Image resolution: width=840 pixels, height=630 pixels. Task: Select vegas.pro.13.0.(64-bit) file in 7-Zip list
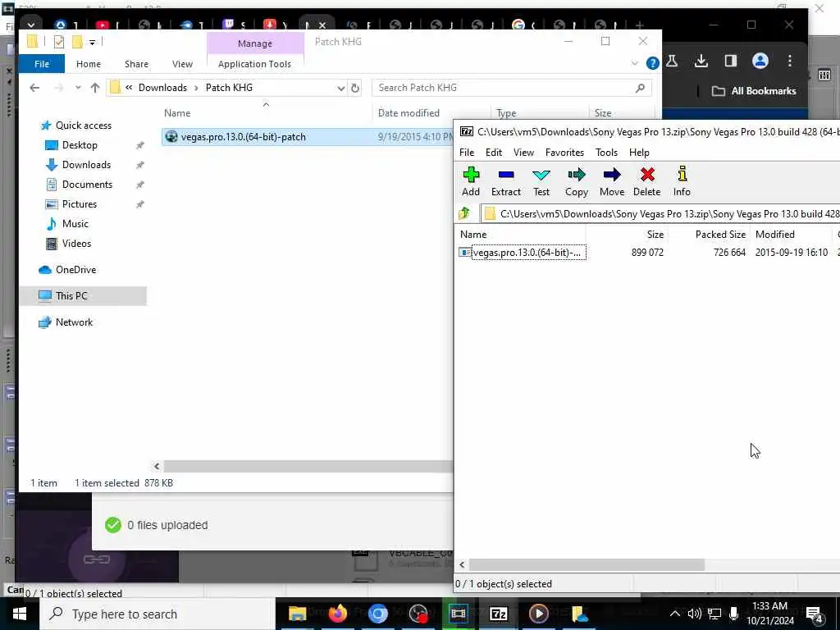point(523,253)
